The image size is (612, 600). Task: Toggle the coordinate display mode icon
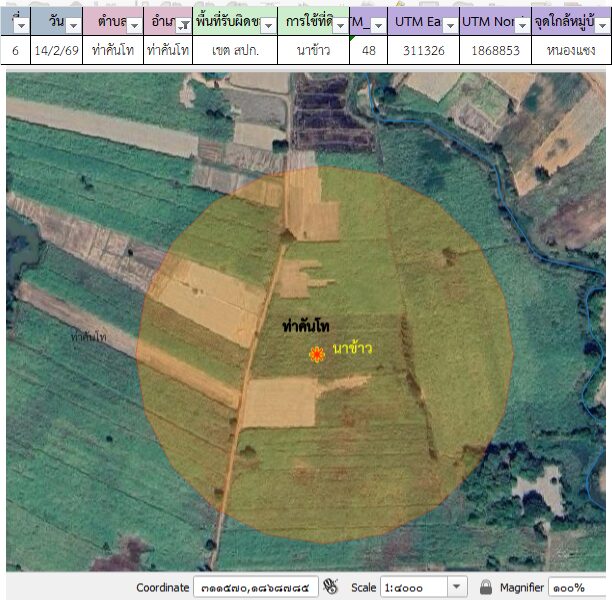(x=331, y=587)
